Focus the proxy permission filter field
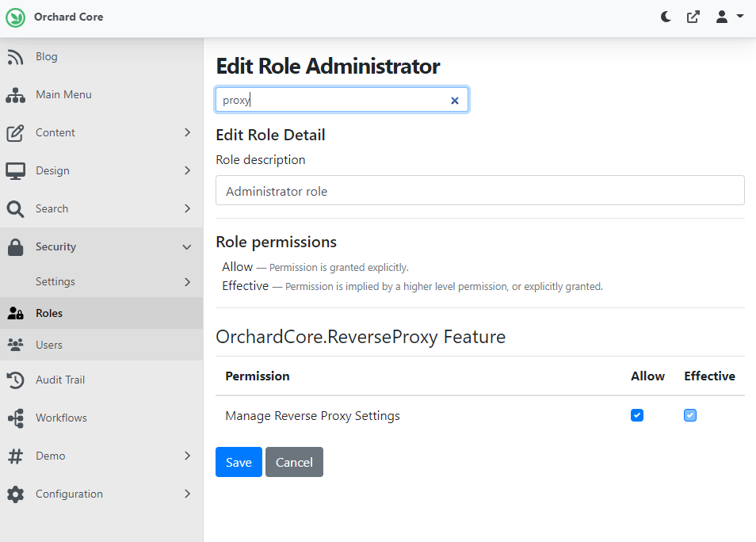Image resolution: width=756 pixels, height=542 pixels. [342, 100]
